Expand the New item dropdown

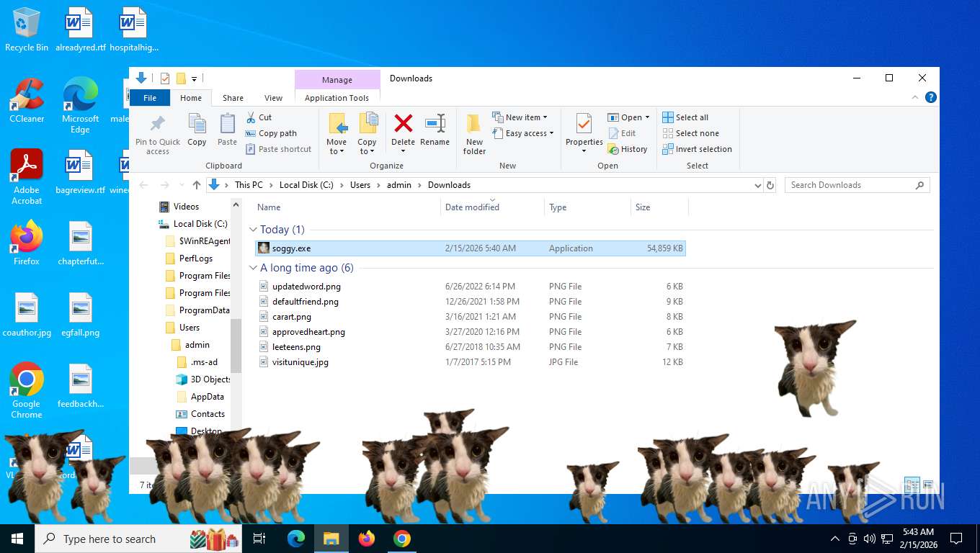tap(520, 117)
